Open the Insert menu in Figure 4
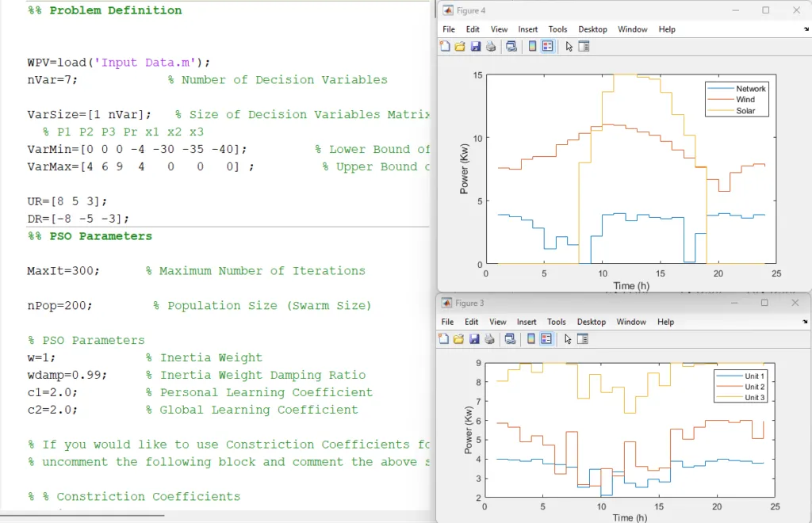 point(527,29)
